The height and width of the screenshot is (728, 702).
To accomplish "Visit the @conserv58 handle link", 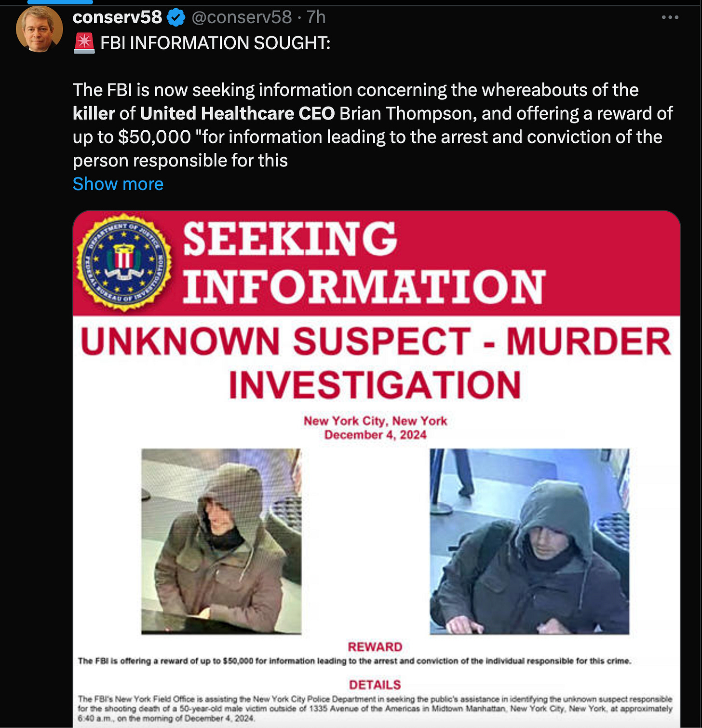I will 242,17.
